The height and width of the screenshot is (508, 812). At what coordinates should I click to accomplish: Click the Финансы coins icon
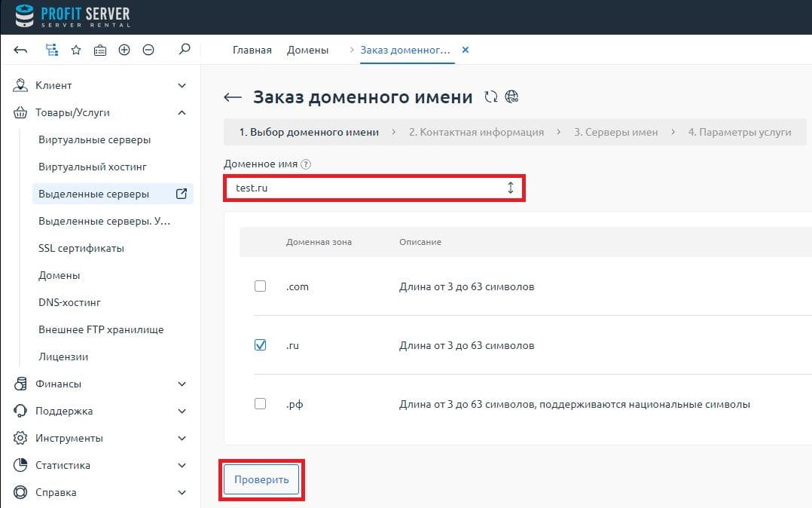20,384
